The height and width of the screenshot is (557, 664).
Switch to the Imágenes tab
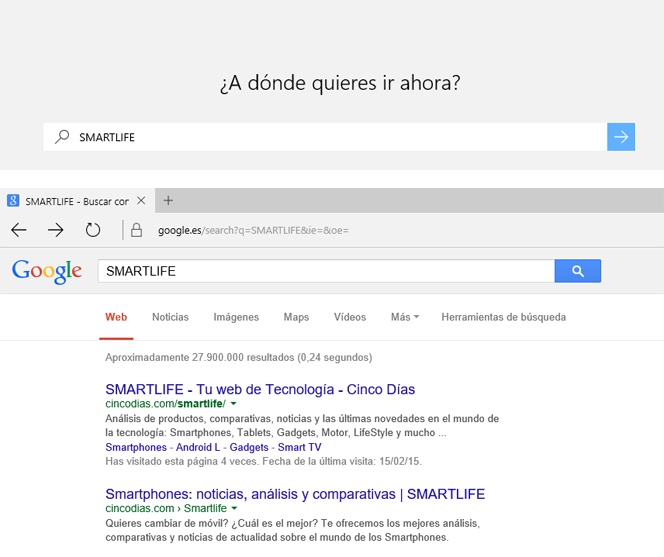236,317
